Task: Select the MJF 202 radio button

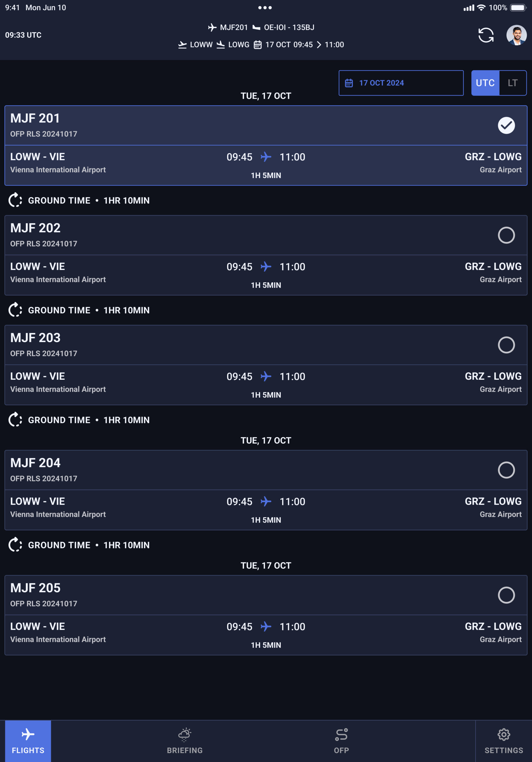Action: 506,235
